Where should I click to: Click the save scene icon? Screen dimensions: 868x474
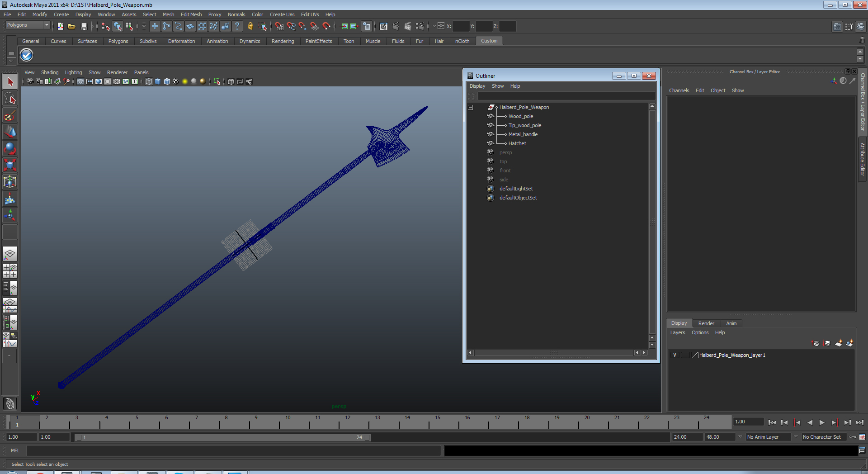point(84,26)
